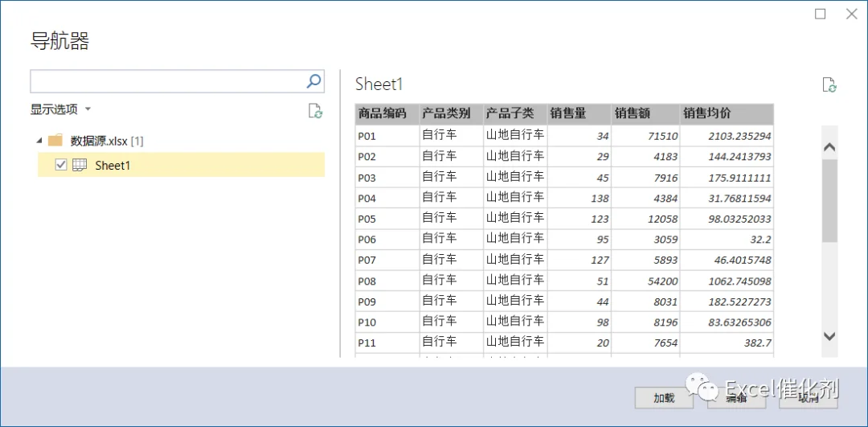Click cell P04 in preview
868x427 pixels.
(x=387, y=198)
